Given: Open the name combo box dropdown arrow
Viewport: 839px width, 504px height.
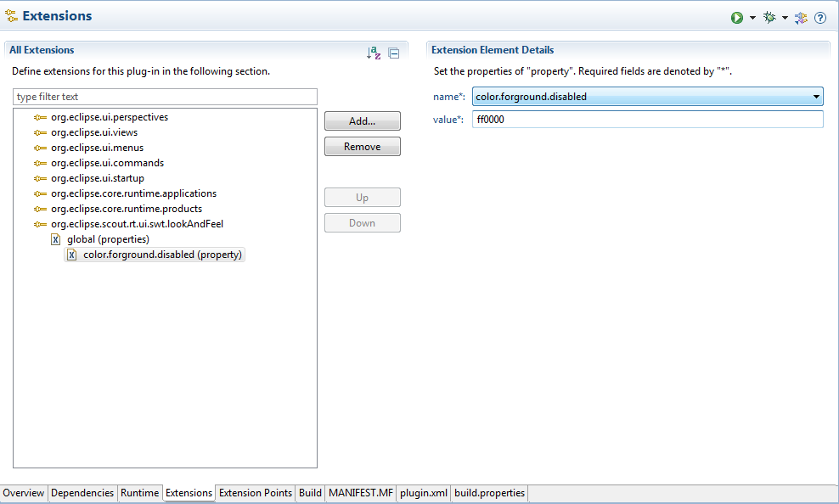Looking at the screenshot, I should point(816,97).
